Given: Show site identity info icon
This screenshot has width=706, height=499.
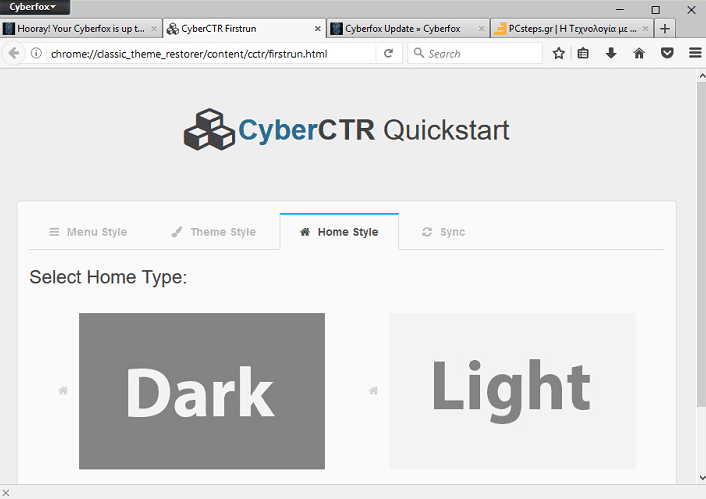Looking at the screenshot, I should 36,54.
